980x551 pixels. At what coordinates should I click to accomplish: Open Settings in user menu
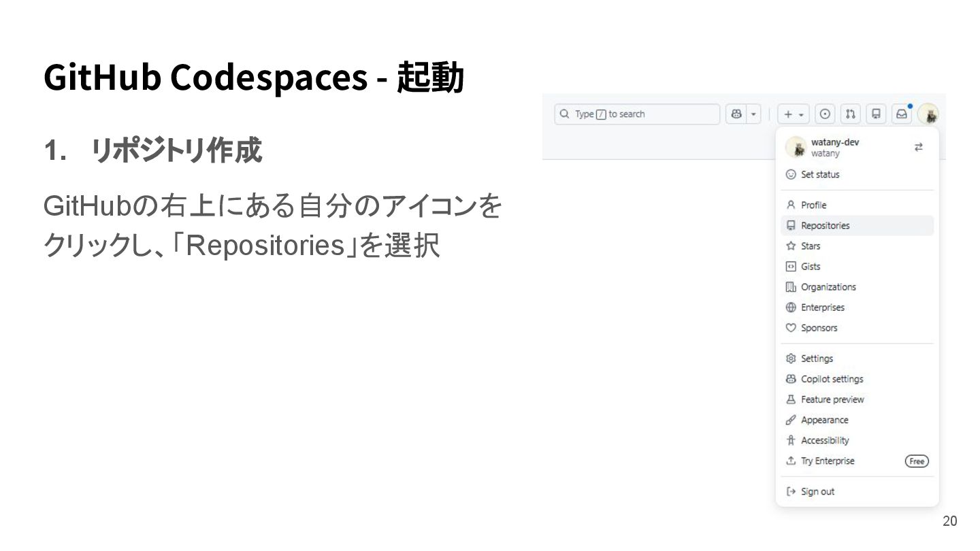(x=817, y=358)
